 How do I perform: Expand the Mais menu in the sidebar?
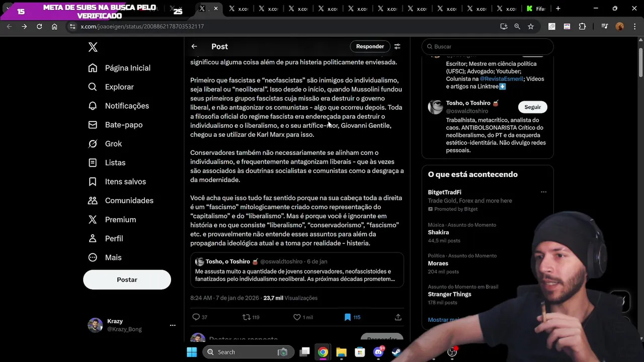pyautogui.click(x=105, y=257)
